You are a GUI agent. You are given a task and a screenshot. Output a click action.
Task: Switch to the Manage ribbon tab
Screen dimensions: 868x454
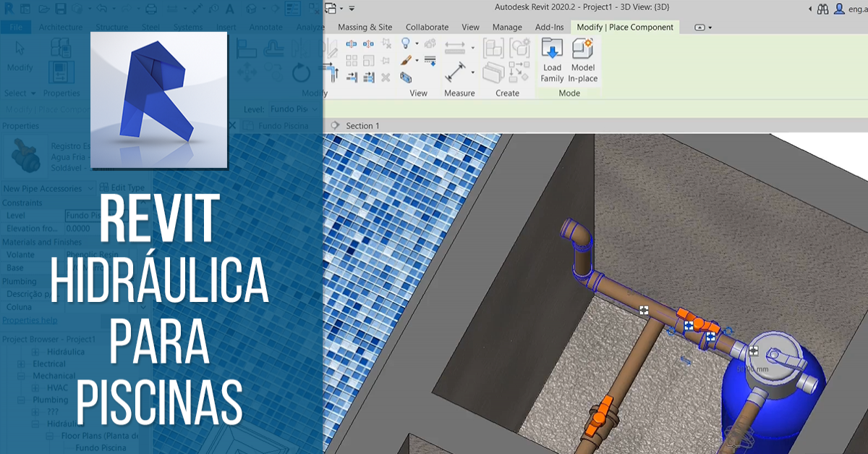507,28
